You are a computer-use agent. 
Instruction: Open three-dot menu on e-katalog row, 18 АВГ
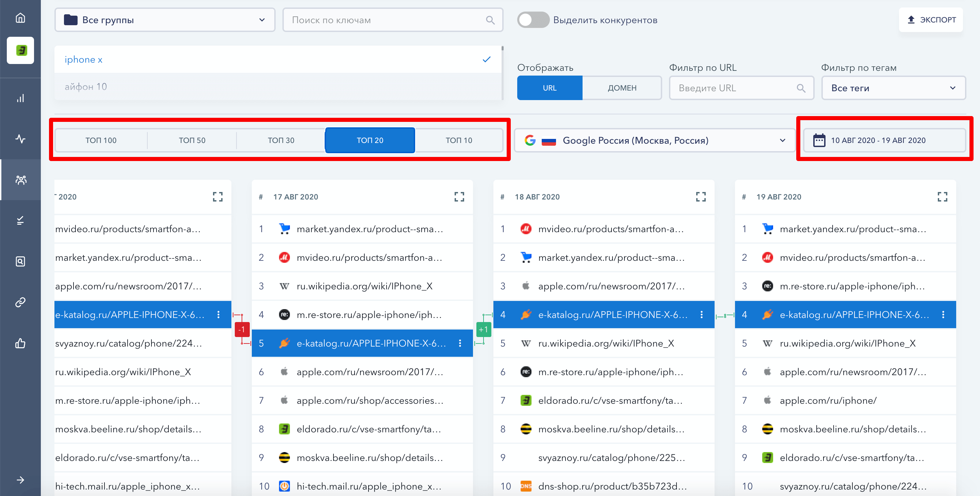coord(702,315)
